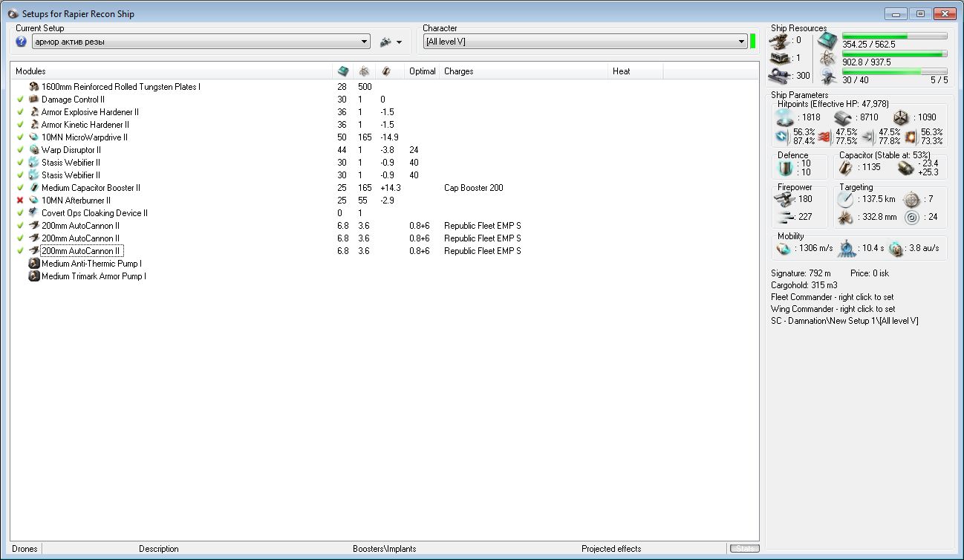Toggle the check beside the focused 200mm AutoCannon II

click(20, 251)
